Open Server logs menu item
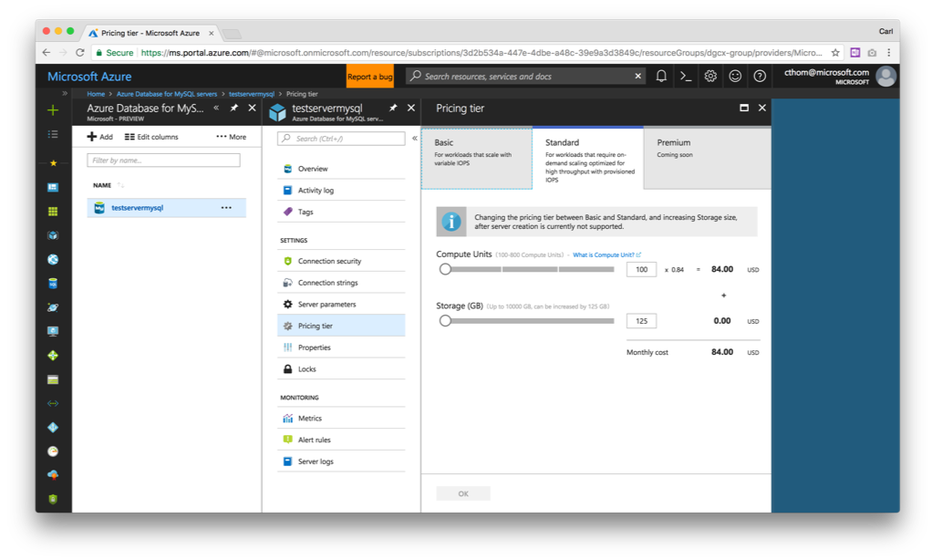This screenshot has width=932, height=560. tap(341, 461)
